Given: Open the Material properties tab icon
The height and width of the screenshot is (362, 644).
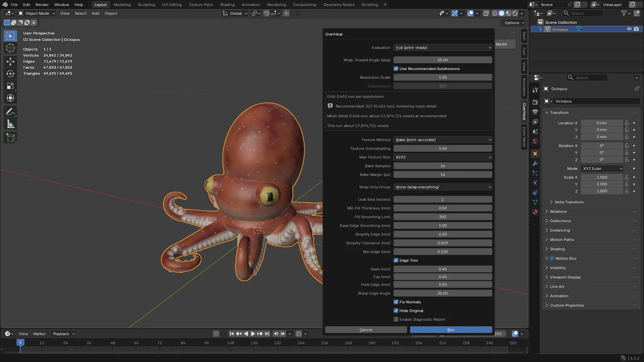Looking at the screenshot, I should pos(535,212).
